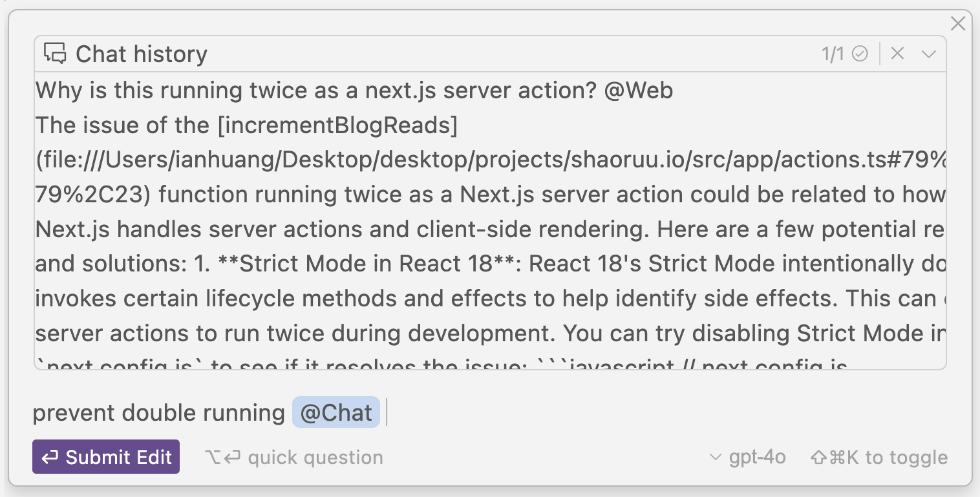Close the edit prompt popup
This screenshot has width=980, height=497.
[958, 24]
